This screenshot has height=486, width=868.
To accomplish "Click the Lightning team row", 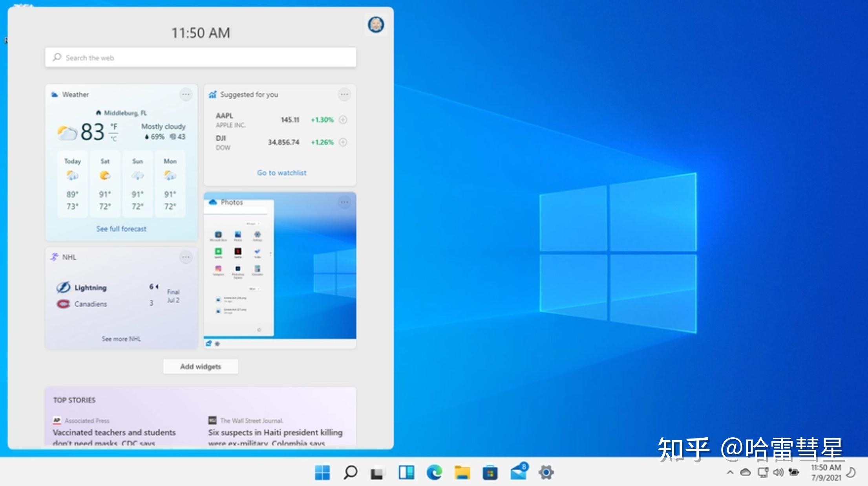I will 108,288.
